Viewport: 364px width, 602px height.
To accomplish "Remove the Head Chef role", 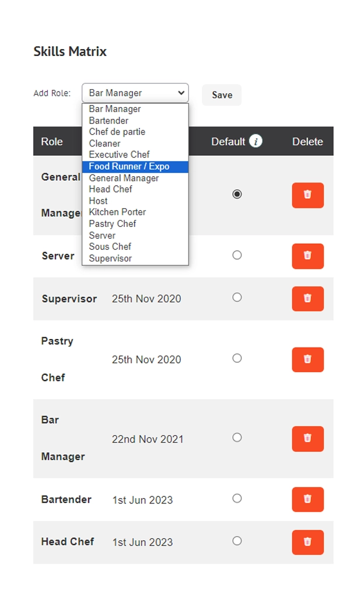I will point(307,542).
